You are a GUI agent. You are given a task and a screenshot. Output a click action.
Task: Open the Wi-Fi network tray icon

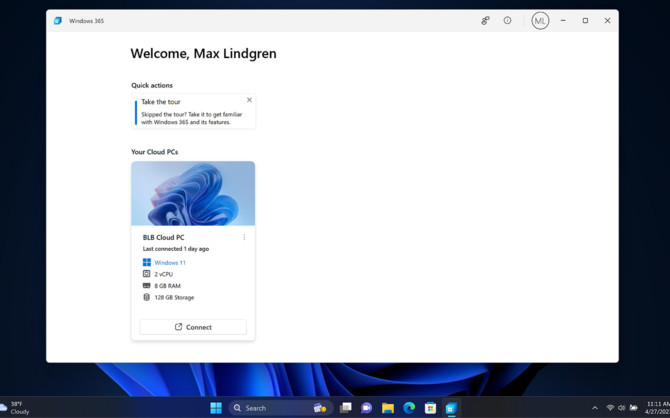(610, 408)
